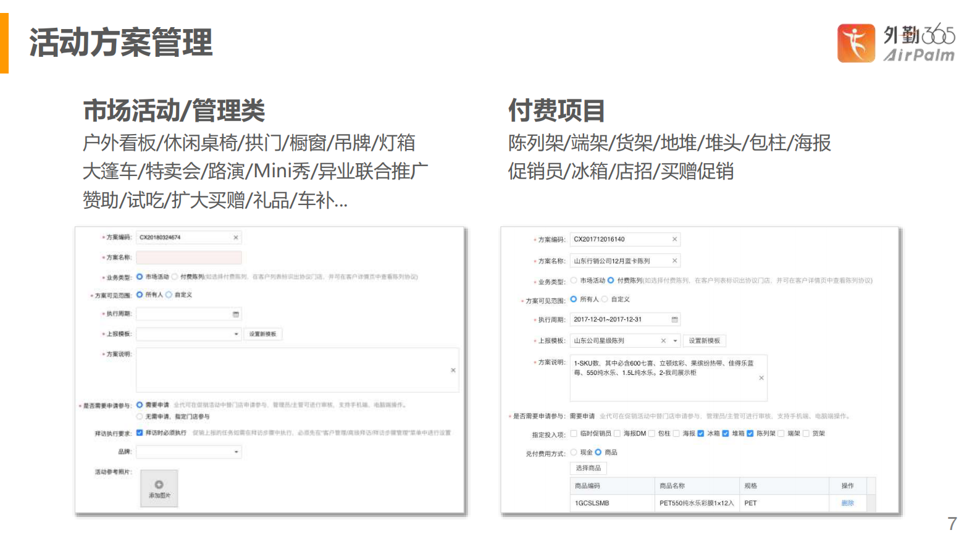Clear the plan code CX20180324674 with its X
This screenshot has height=551, width=980.
point(235,238)
